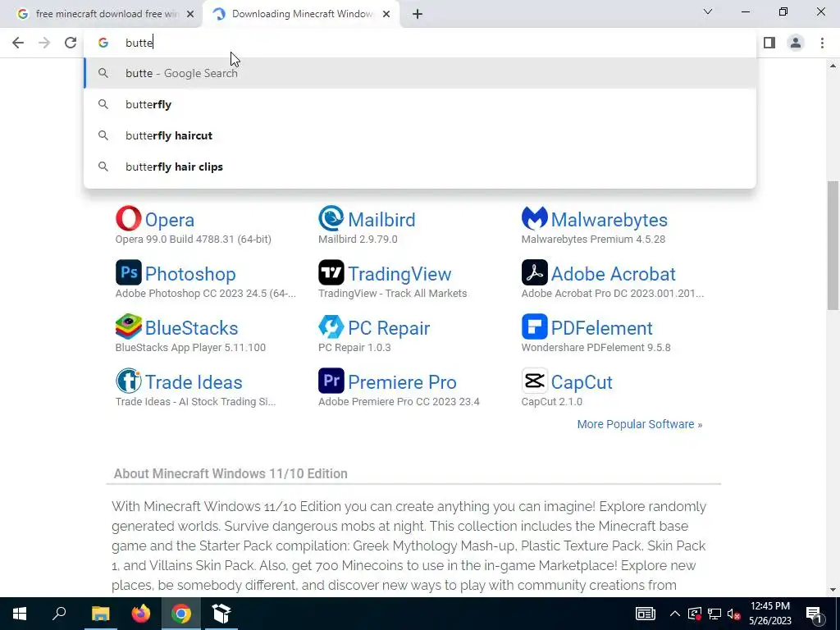Viewport: 840px width, 630px height.
Task: Open the box-shaped taskbar app
Action: [221, 614]
